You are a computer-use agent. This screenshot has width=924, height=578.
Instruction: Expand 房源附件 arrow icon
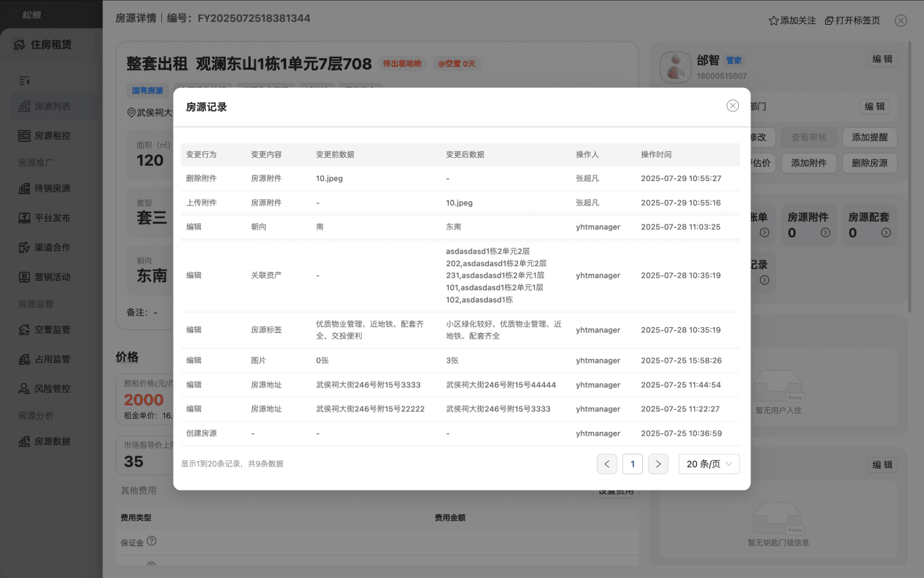click(x=825, y=233)
